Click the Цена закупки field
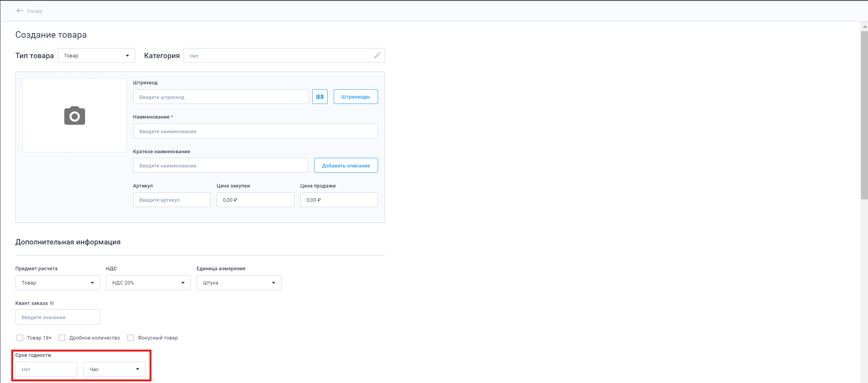The image size is (868, 383). (256, 200)
